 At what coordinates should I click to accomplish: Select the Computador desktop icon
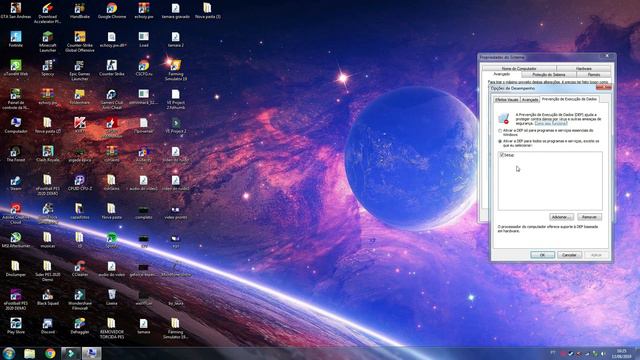(16, 125)
